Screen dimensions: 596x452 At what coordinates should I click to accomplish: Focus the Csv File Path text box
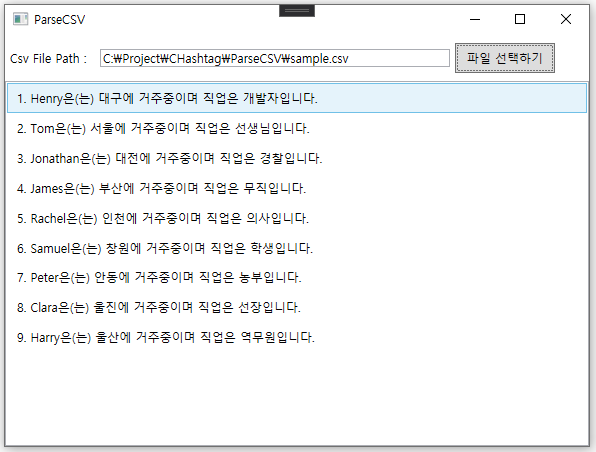275,58
